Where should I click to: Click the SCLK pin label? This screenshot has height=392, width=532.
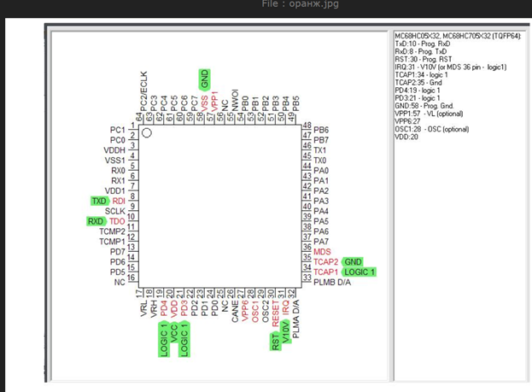[x=115, y=211]
